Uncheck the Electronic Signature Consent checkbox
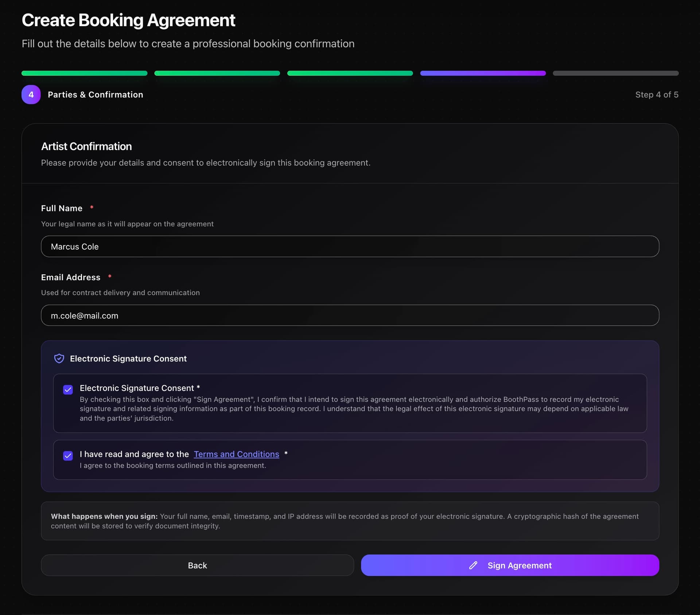The width and height of the screenshot is (700, 615). [68, 389]
